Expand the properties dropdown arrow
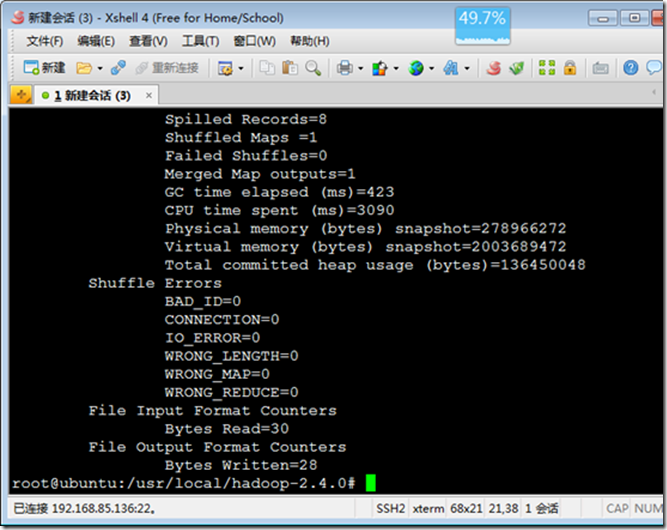667x530 pixels. coord(241,68)
